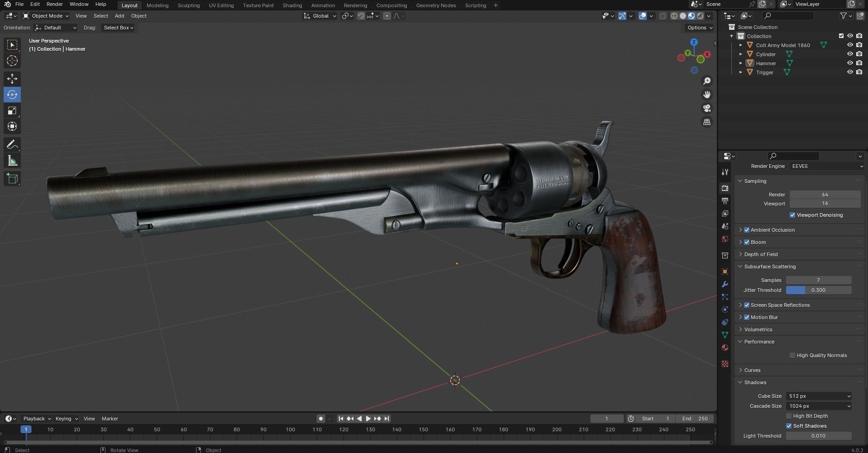
Task: Enable High Bit Depth shadows
Action: click(789, 416)
